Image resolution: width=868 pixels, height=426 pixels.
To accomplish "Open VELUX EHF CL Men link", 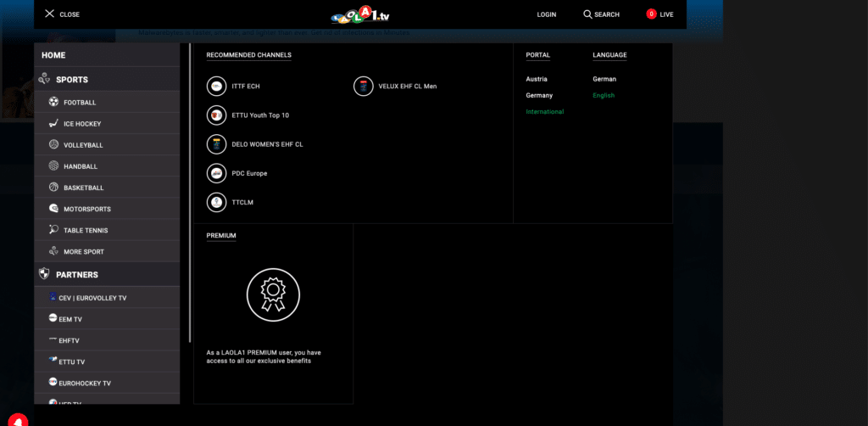I will tap(408, 87).
